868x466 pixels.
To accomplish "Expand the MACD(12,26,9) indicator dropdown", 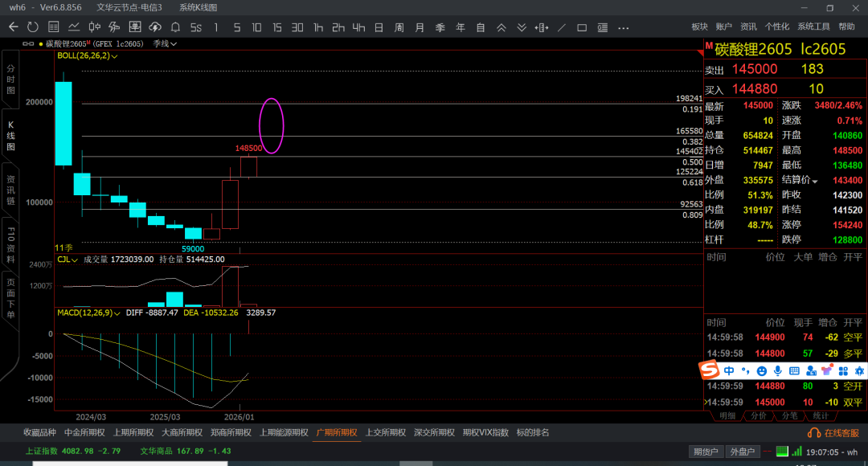I will pos(88,313).
